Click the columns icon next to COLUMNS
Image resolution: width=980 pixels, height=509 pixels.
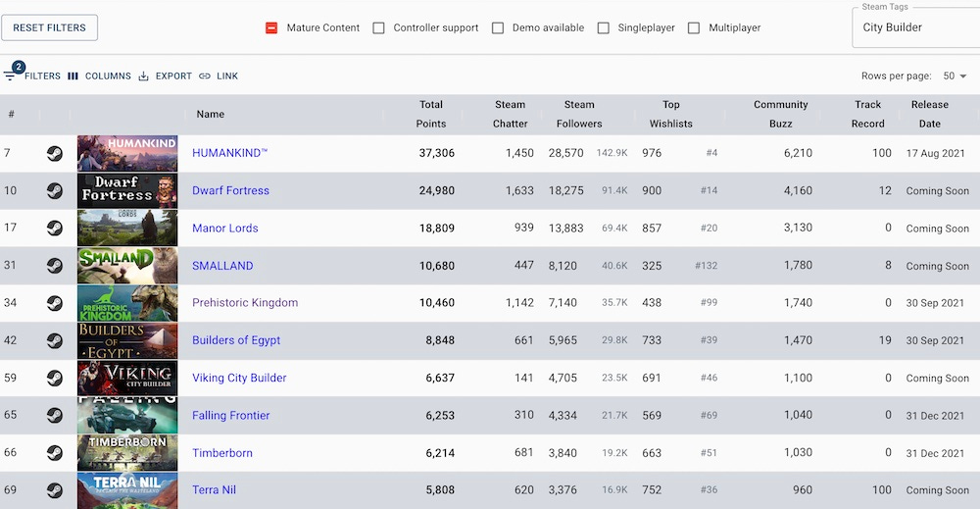[73, 76]
